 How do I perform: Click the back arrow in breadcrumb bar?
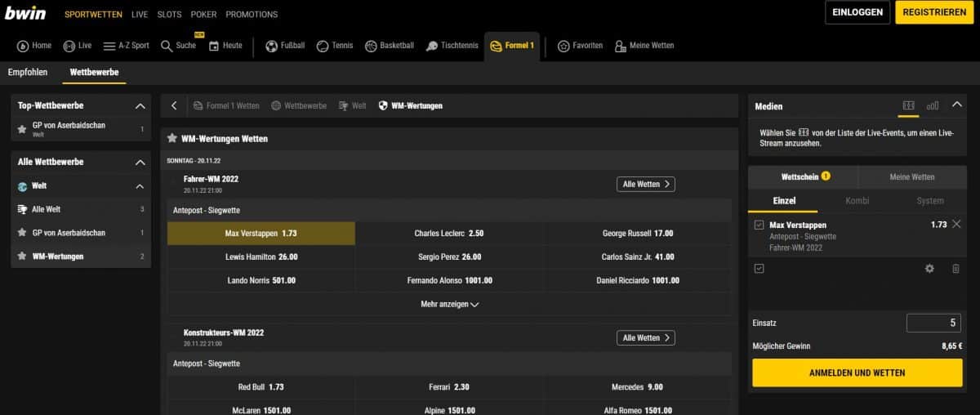click(x=174, y=105)
